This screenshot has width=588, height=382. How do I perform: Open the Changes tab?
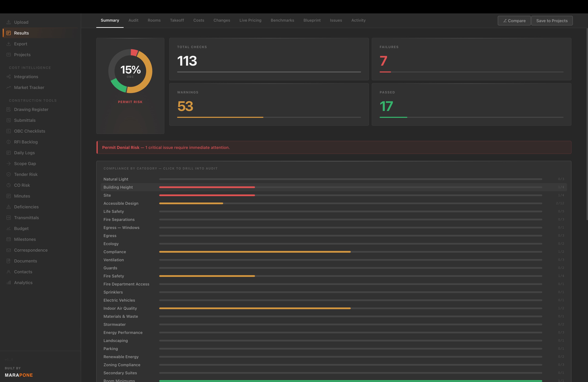(x=222, y=20)
